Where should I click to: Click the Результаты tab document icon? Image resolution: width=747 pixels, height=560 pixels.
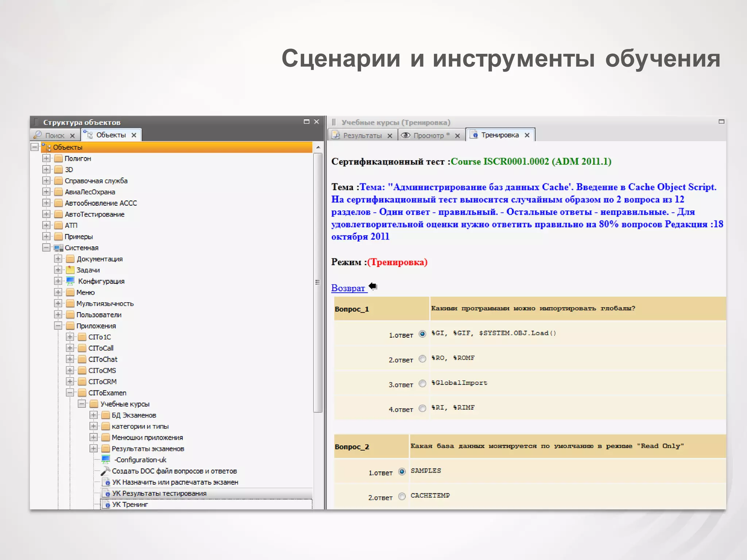(x=336, y=135)
